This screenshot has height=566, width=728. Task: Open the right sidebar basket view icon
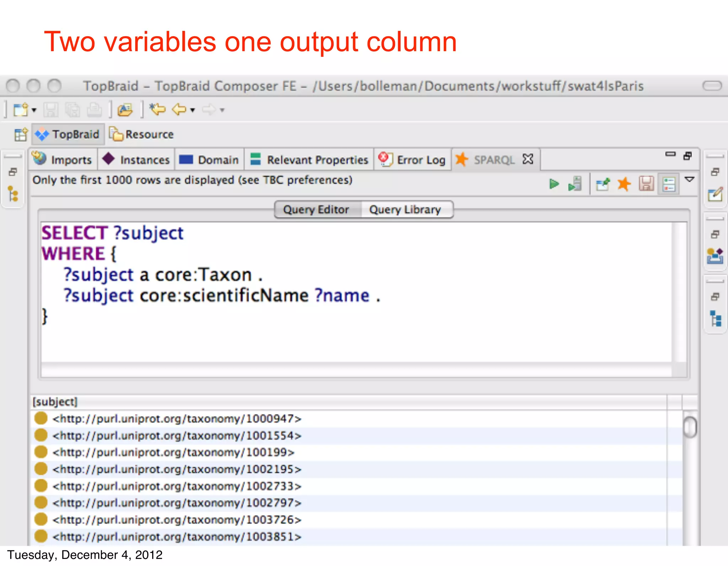[x=715, y=256]
